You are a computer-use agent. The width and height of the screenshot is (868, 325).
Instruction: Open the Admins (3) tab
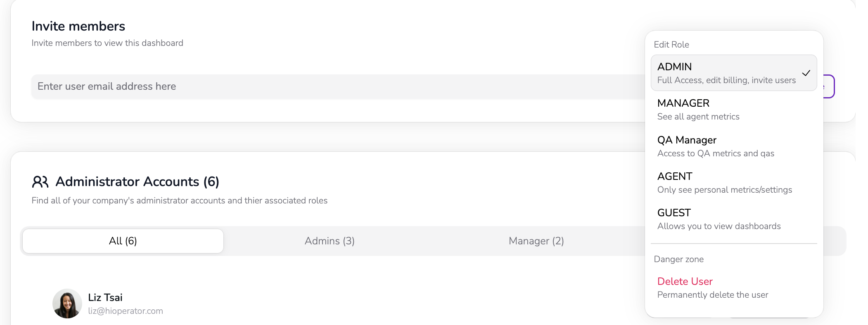coord(330,241)
